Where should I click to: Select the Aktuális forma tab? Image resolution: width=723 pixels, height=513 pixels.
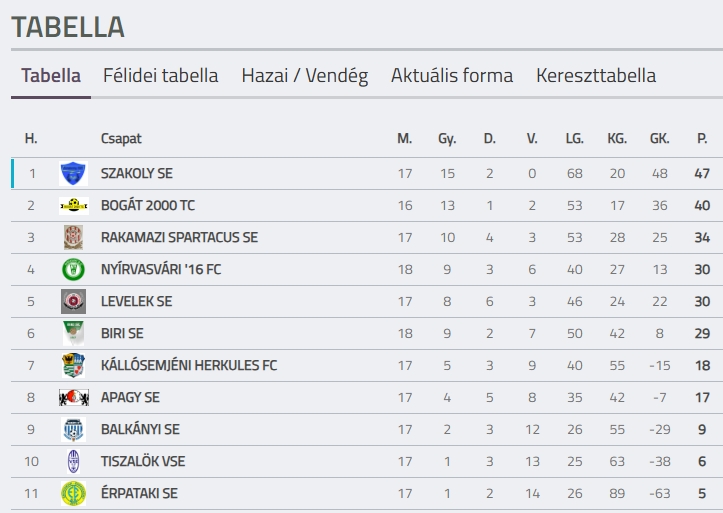click(x=451, y=76)
